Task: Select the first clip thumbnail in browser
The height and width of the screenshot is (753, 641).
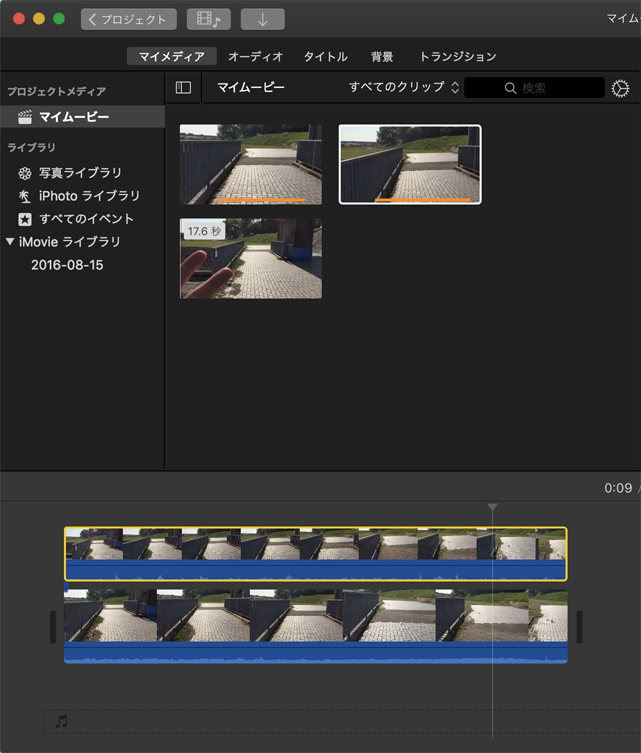Action: click(x=251, y=164)
